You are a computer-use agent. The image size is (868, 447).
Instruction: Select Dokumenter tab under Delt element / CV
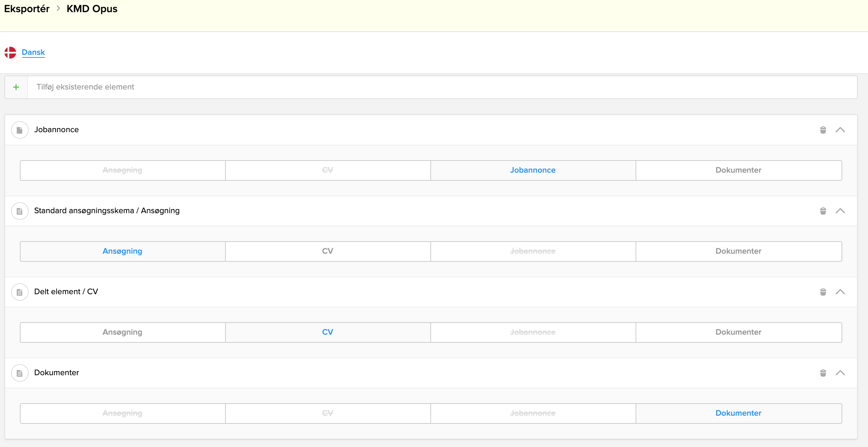click(x=738, y=332)
